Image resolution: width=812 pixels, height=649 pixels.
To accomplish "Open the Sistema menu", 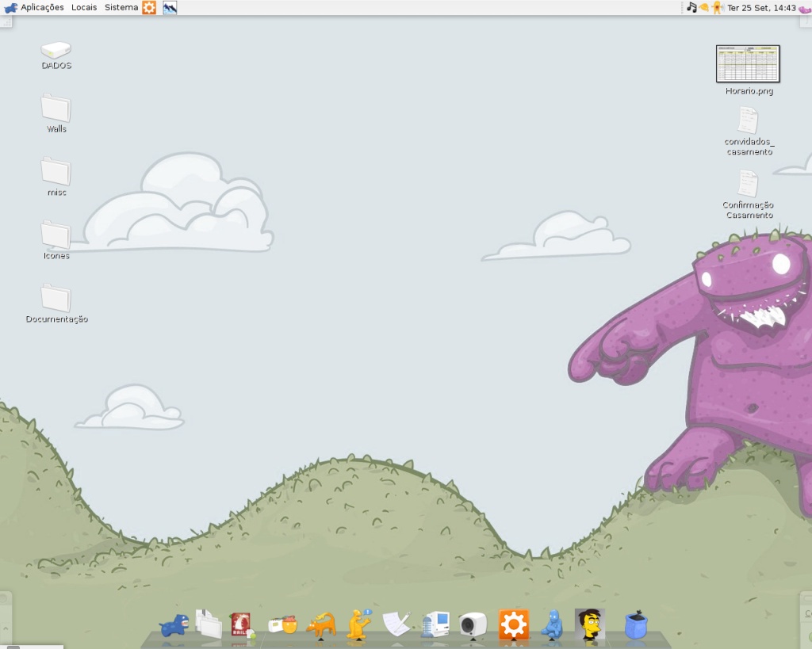I will point(121,7).
